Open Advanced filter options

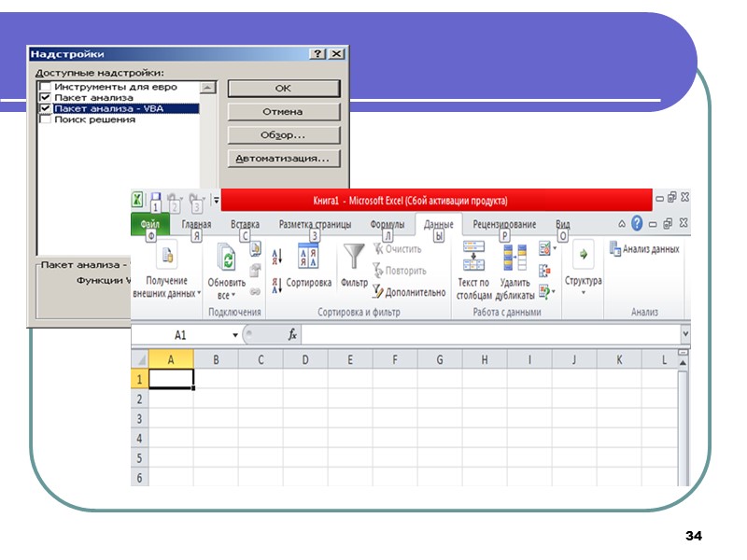(x=409, y=292)
